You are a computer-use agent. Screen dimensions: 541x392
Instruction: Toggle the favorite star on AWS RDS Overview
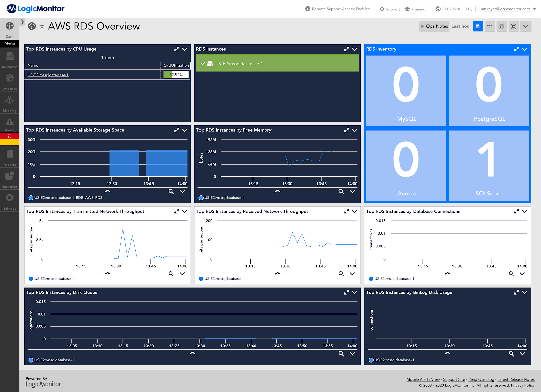[42, 26]
